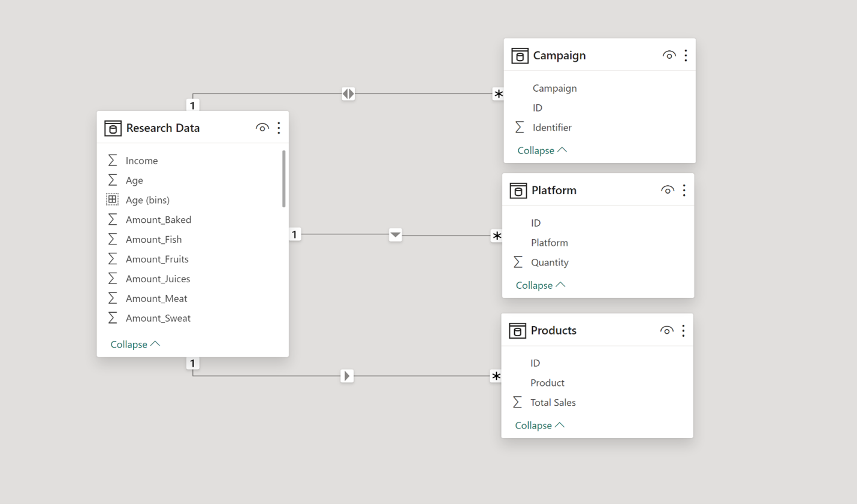The height and width of the screenshot is (504, 857).
Task: Click the Research Data table icon
Action: click(113, 128)
